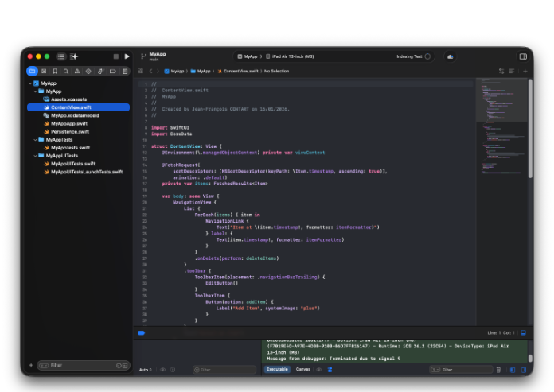This screenshot has width=554, height=392.
Task: Focus the console Filter field
Action: pos(461,370)
